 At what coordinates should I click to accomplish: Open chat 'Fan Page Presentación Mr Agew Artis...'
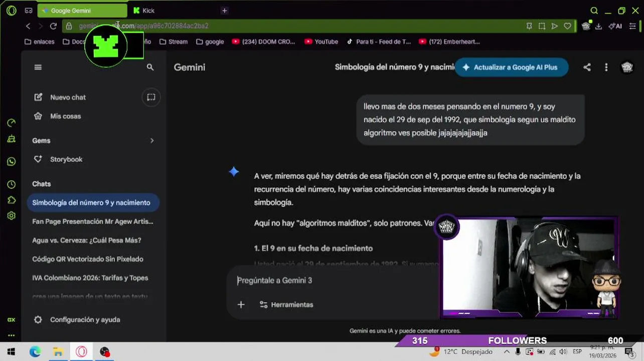93,221
